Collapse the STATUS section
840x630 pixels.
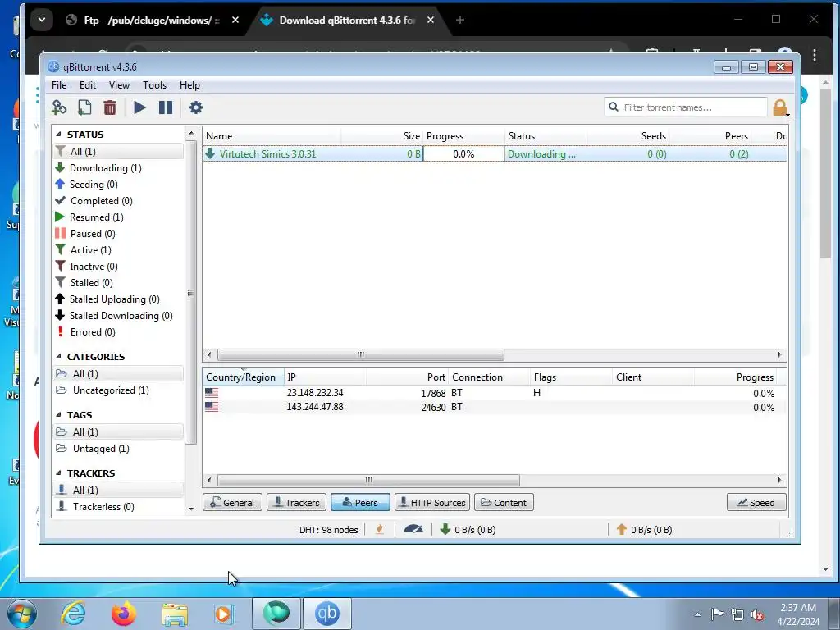[x=58, y=135]
